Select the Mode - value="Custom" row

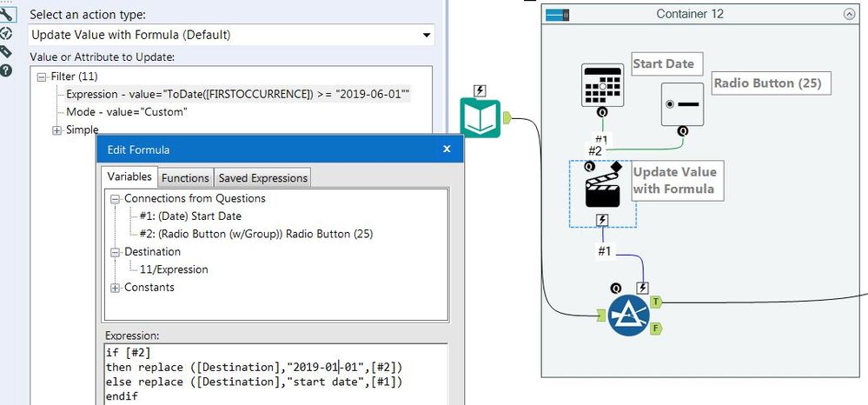pyautogui.click(x=127, y=112)
